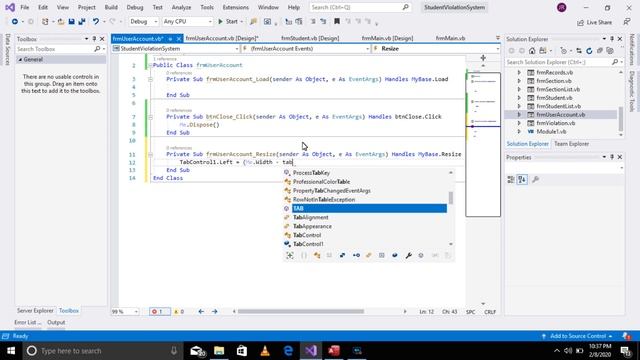Click the Live Share icon
The width and height of the screenshot is (640, 360).
580,22
